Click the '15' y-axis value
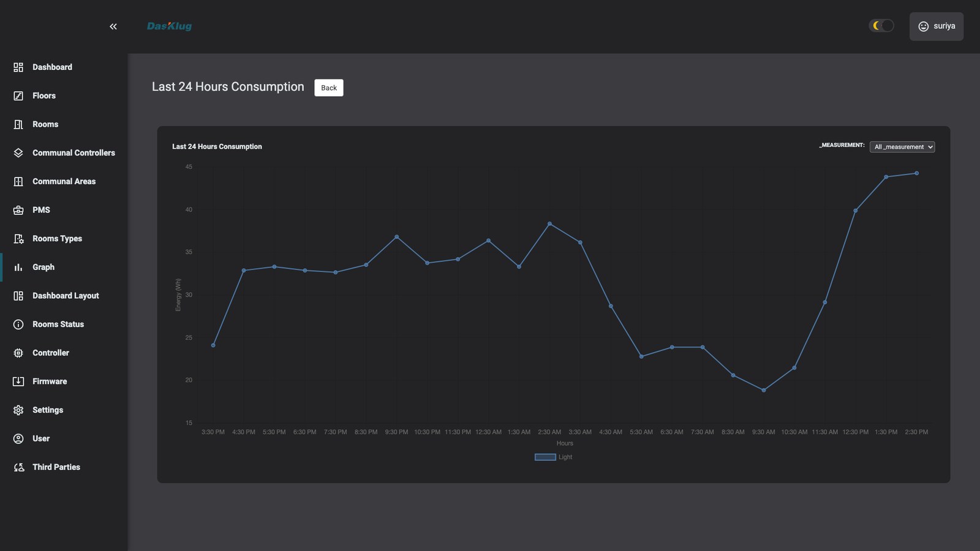 point(189,423)
